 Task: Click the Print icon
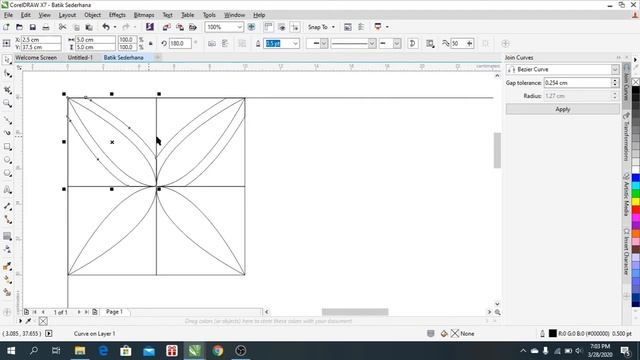pos(46,27)
